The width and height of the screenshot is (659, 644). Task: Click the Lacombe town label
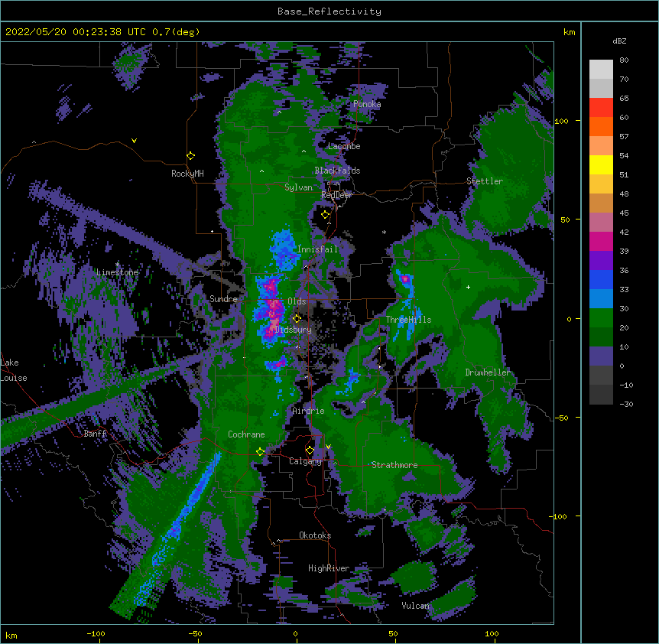pos(344,146)
